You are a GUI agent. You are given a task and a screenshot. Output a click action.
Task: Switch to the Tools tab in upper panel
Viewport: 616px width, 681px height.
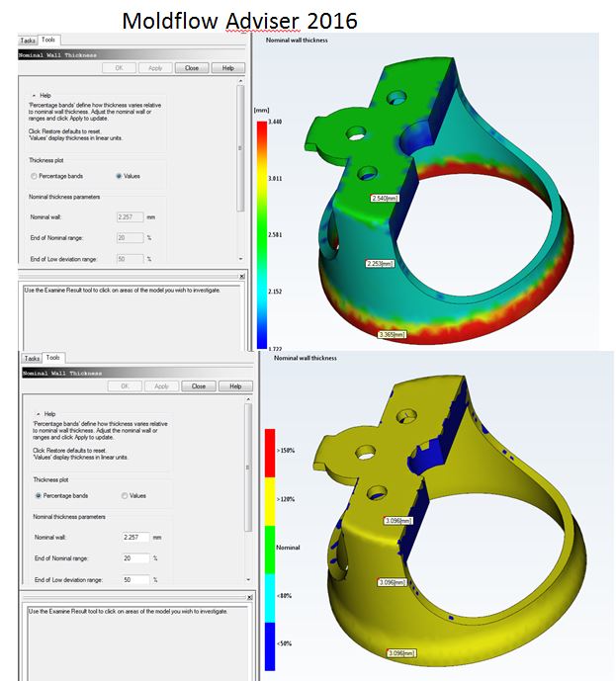48,40
